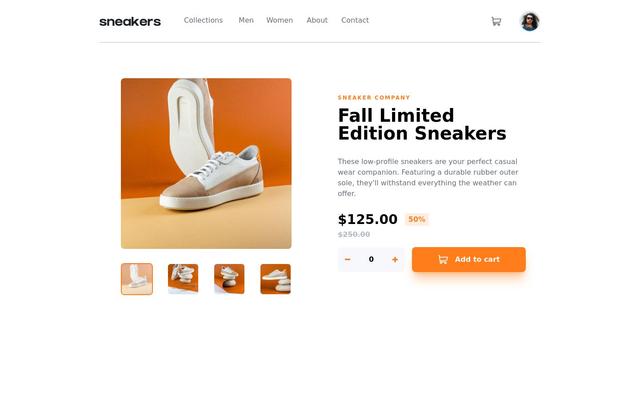Click the 50% discount badge
Viewport: 640px width, 400px height.
coord(417,219)
